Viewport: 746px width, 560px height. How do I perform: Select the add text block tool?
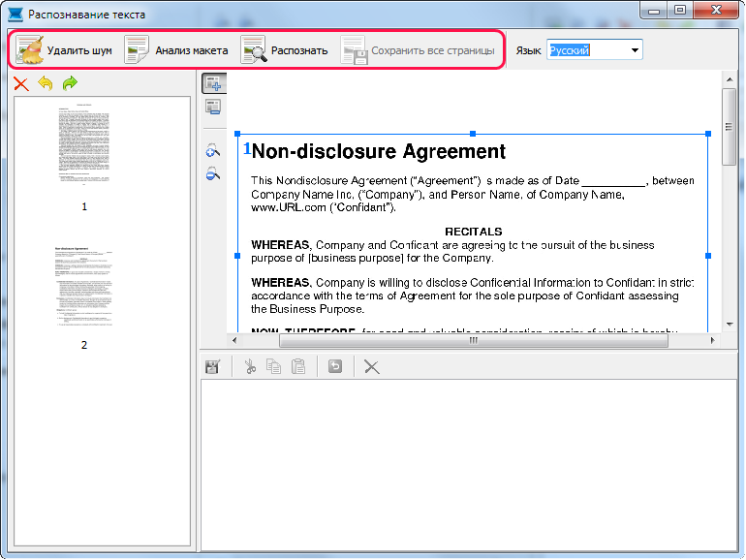tap(213, 83)
